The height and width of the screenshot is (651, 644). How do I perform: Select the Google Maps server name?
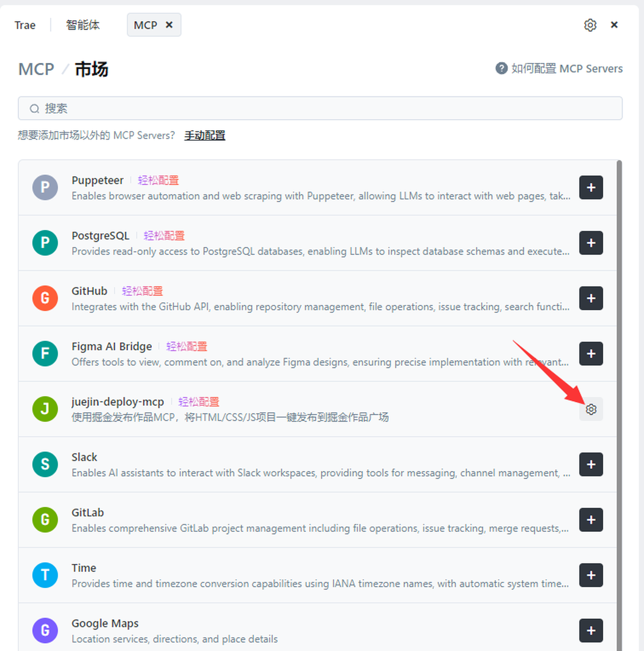tap(105, 623)
